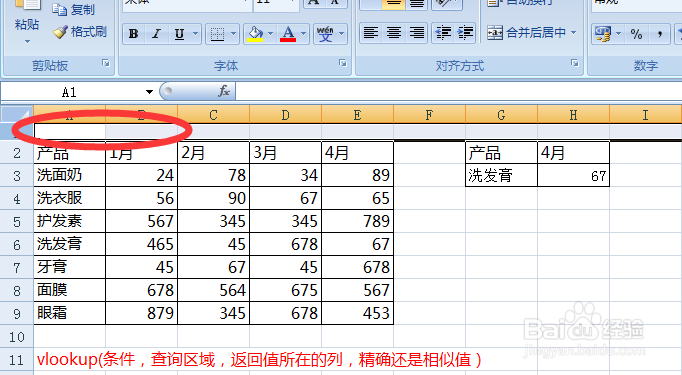682x375 pixels.
Task: Select cell containing 牙膏
Action: pos(70,267)
